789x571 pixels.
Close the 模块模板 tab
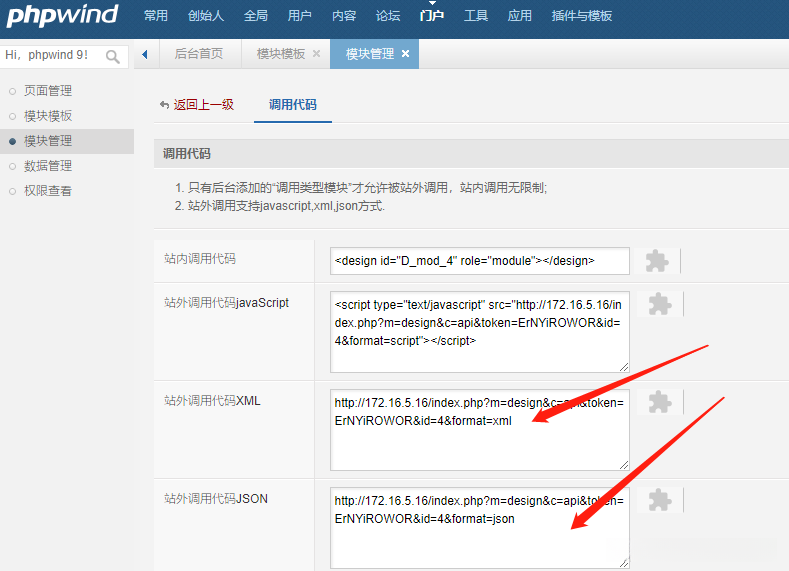pos(317,53)
